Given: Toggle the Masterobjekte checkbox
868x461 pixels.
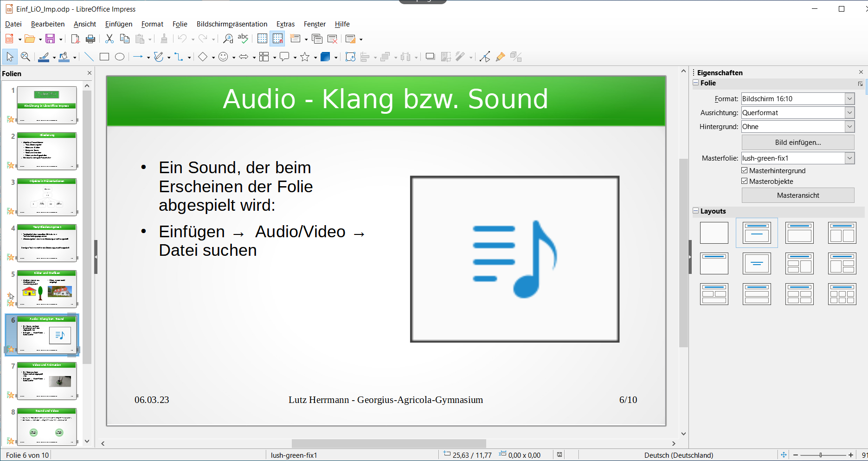Looking at the screenshot, I should point(745,182).
